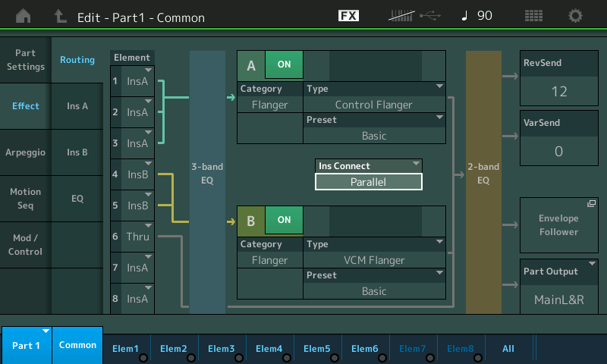Screen dimensions: 607x364
Task: Open Insertion A Type Control Flanger dropdown
Action: 374,97
